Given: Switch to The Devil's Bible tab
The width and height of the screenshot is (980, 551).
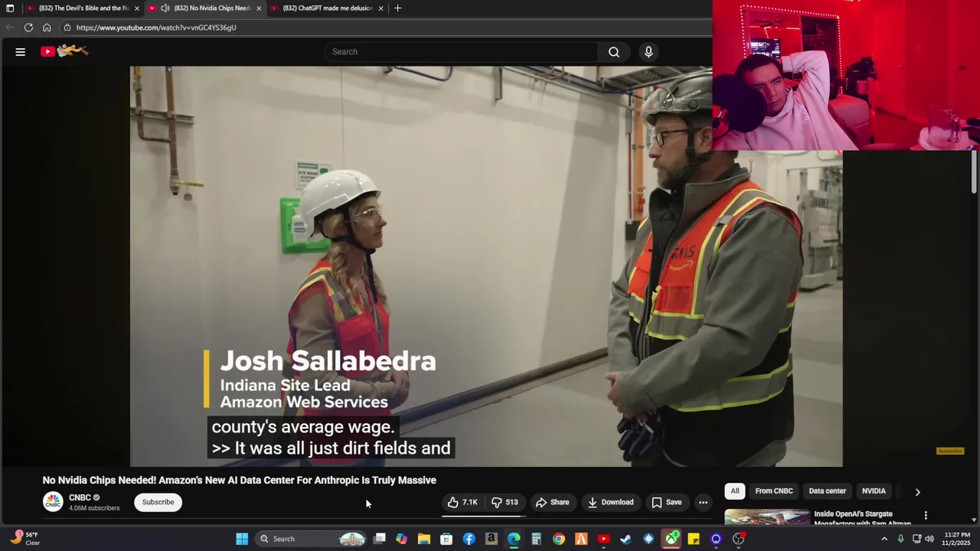Looking at the screenshot, I should click(x=83, y=8).
